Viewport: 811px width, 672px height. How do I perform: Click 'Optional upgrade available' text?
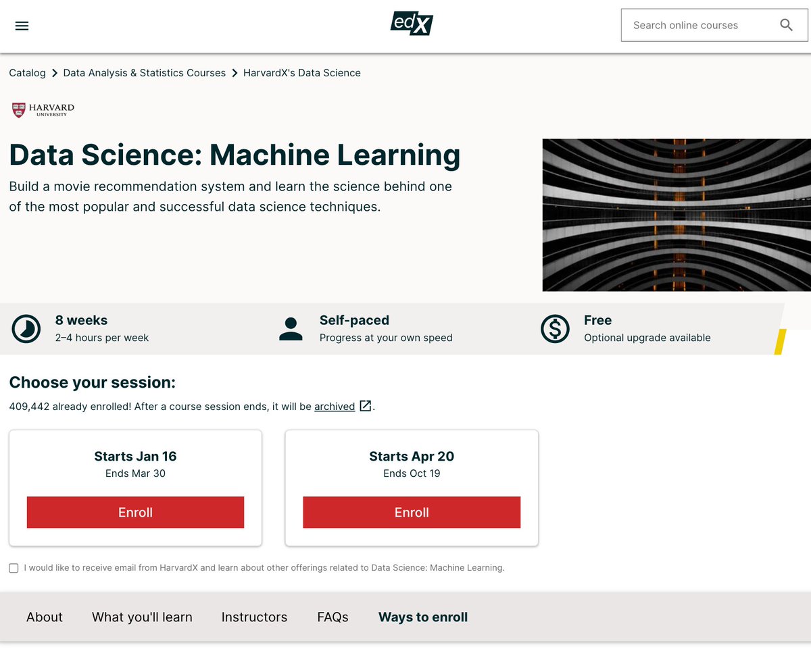tap(647, 338)
